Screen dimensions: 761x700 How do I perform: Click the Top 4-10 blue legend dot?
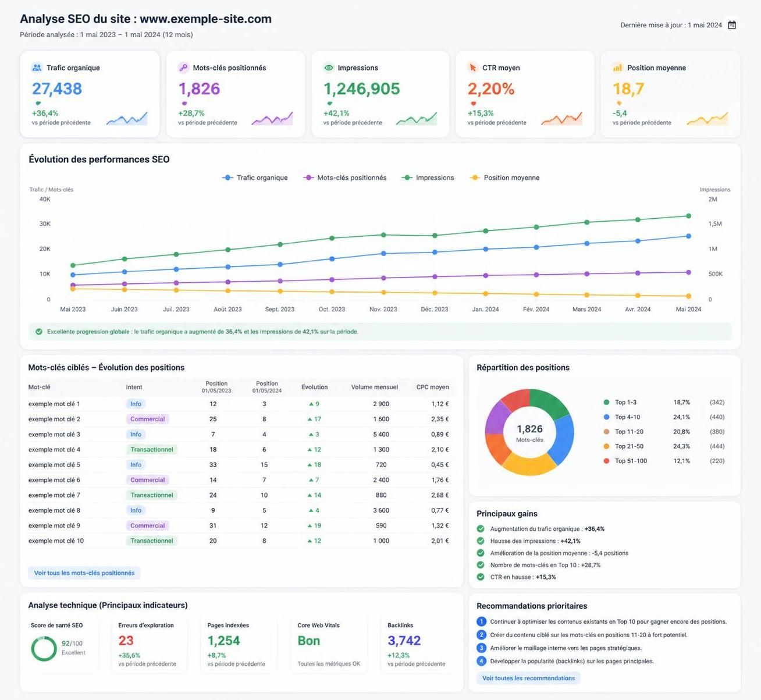pos(606,417)
